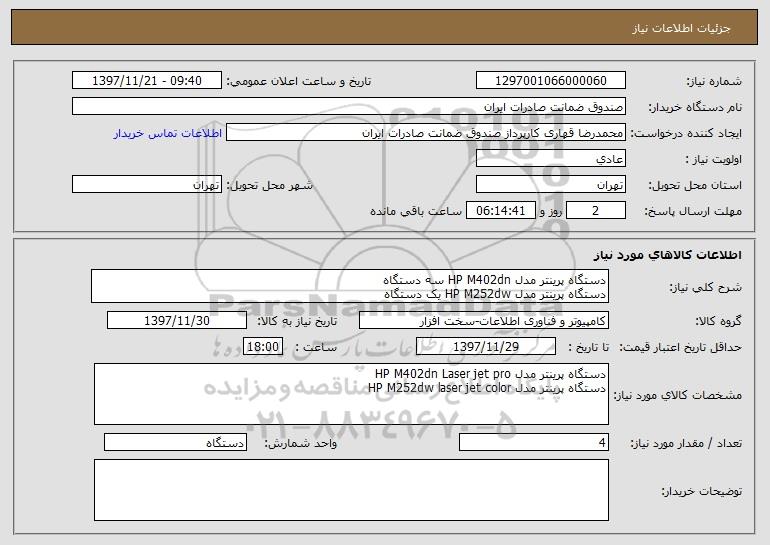Open the اطلاعات تماس خریدار link
The width and height of the screenshot is (770, 545).
tap(168, 133)
